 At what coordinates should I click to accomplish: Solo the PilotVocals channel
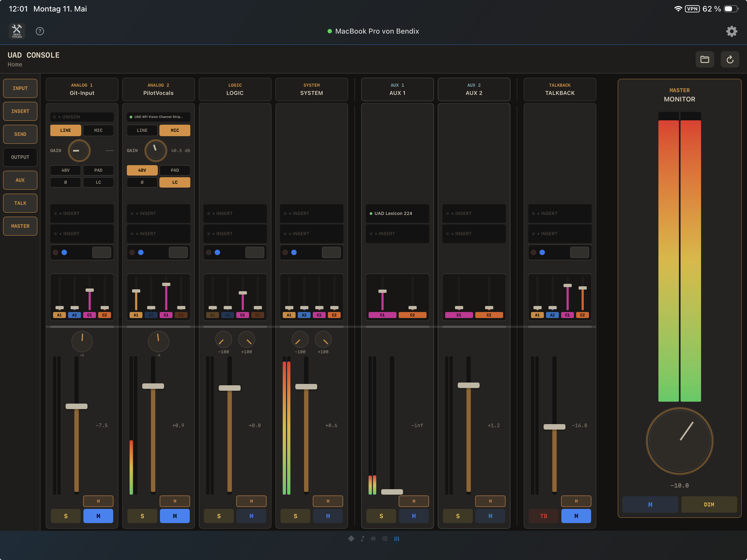[142, 516]
